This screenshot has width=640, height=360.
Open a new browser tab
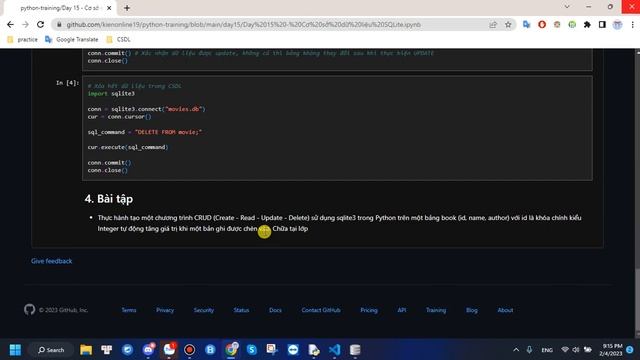click(x=127, y=8)
